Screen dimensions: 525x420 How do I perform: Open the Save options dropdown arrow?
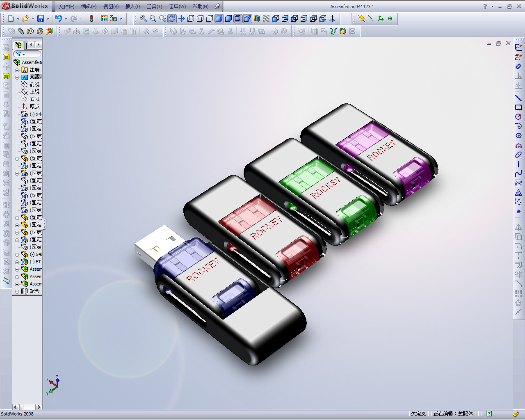click(48, 19)
